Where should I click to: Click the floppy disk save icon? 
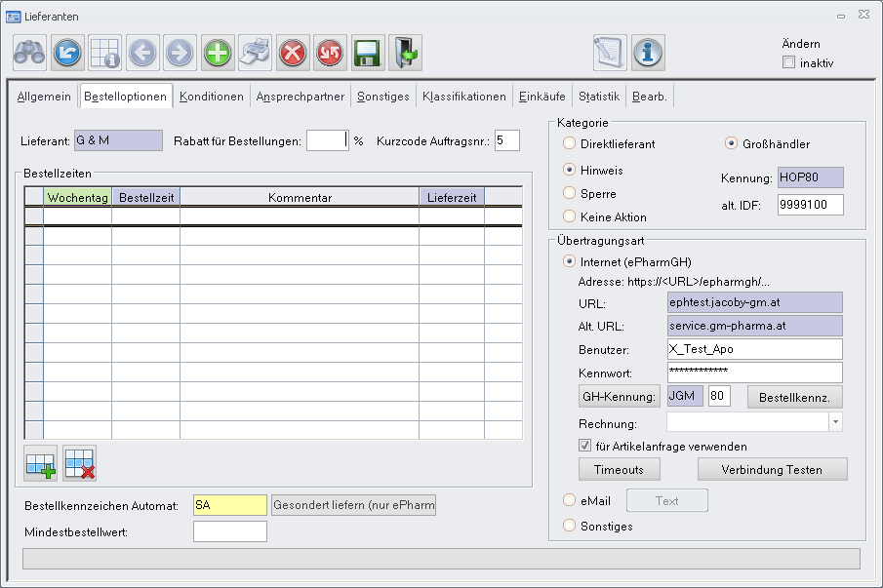[368, 53]
